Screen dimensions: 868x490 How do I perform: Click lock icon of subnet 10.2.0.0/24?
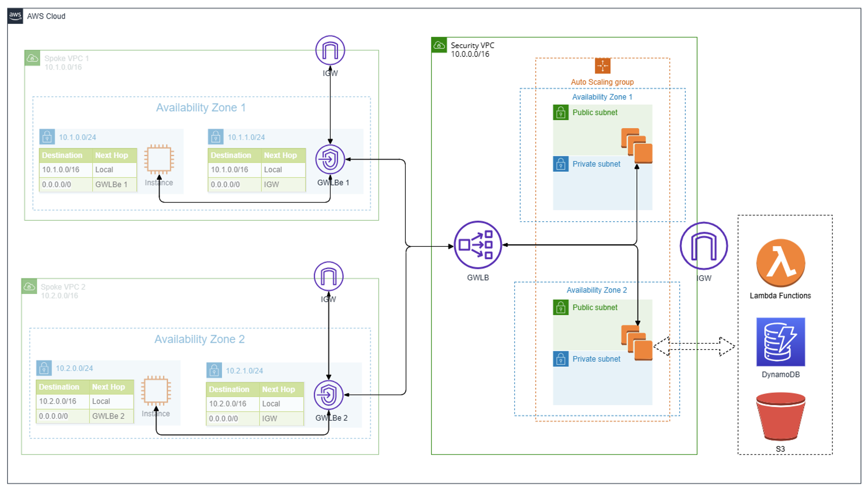click(44, 368)
